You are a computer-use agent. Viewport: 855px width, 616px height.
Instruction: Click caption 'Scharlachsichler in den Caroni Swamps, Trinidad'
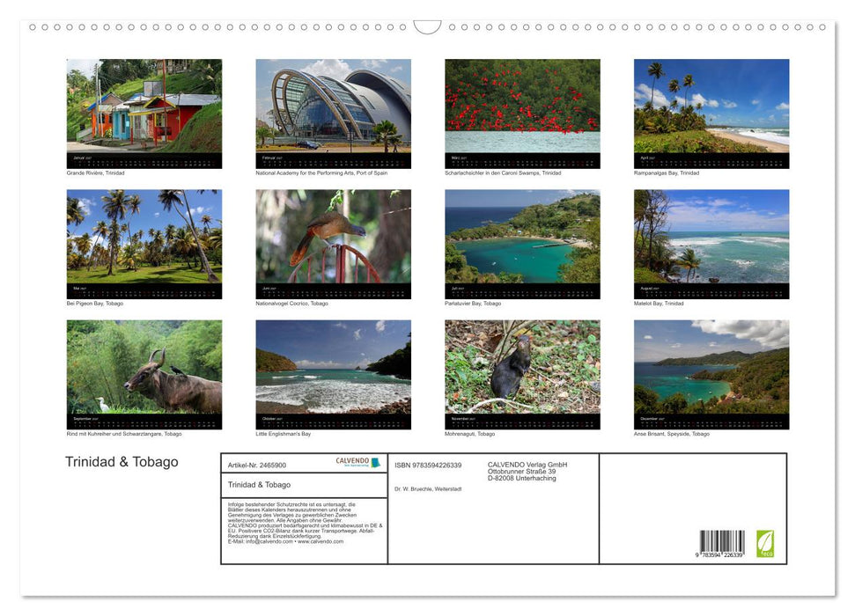tap(503, 172)
